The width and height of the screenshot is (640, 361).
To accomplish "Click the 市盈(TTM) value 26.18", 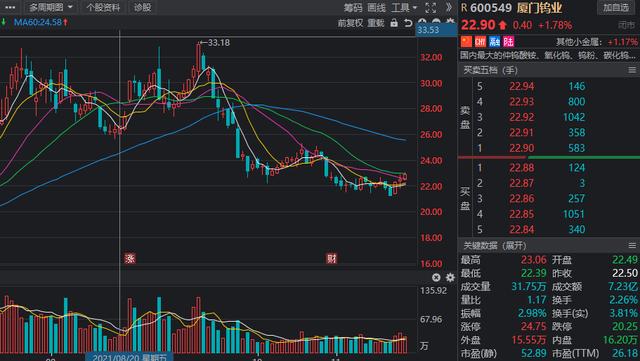I will pos(624,353).
